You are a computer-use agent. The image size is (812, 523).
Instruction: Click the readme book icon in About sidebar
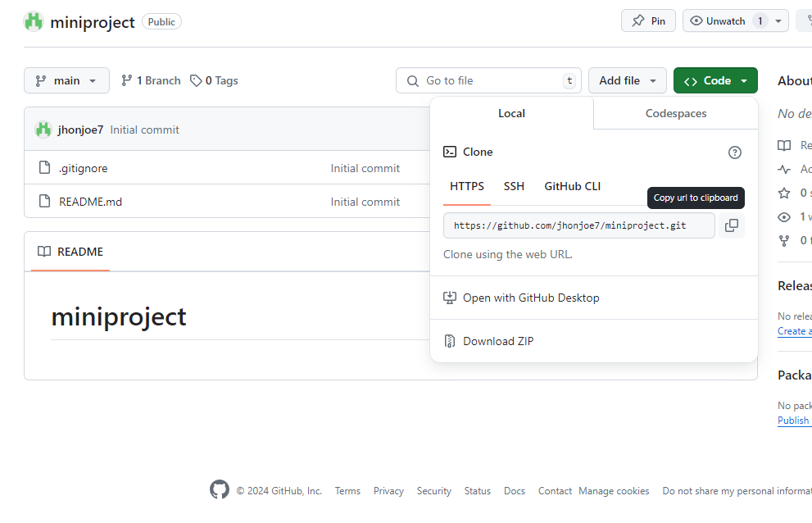click(784, 145)
